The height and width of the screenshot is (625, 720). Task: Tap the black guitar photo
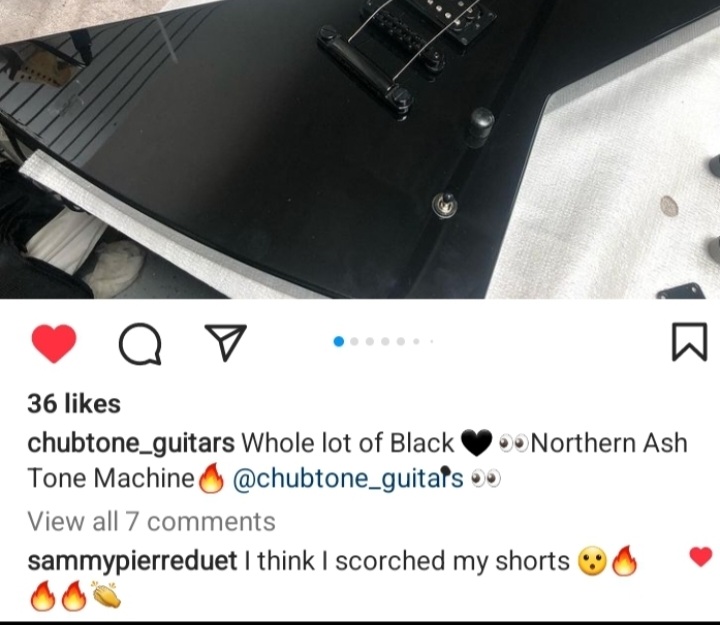[360, 149]
